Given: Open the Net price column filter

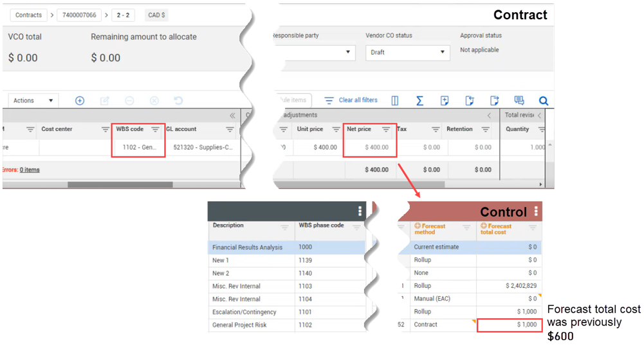Looking at the screenshot, I should coord(385,130).
